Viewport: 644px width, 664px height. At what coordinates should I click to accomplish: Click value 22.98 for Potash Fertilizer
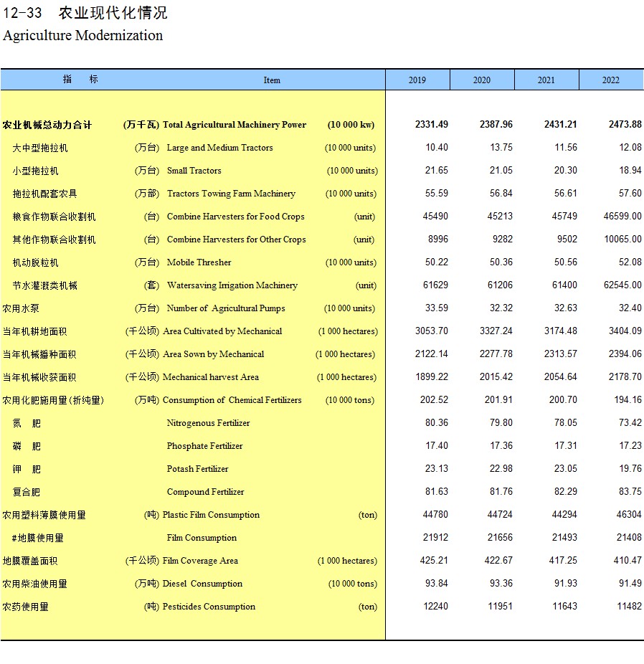[x=501, y=468]
